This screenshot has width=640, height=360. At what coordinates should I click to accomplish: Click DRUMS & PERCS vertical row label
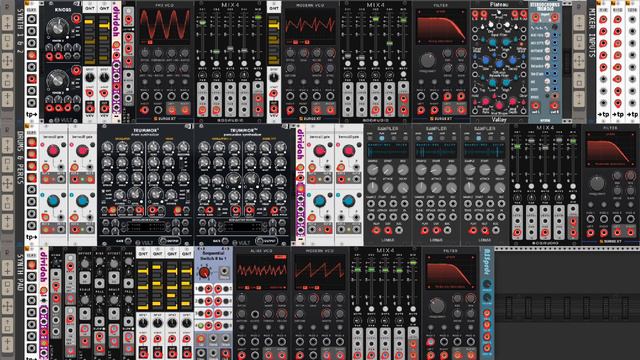tap(20, 157)
